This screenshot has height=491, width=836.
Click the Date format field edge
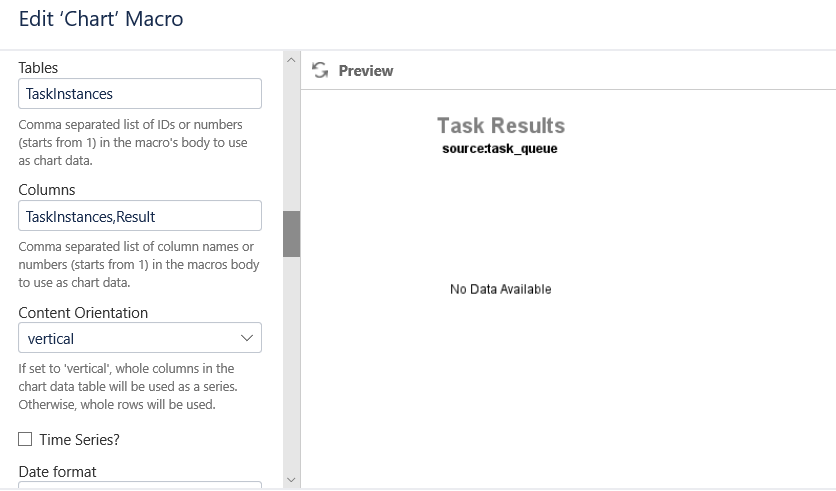140,485
